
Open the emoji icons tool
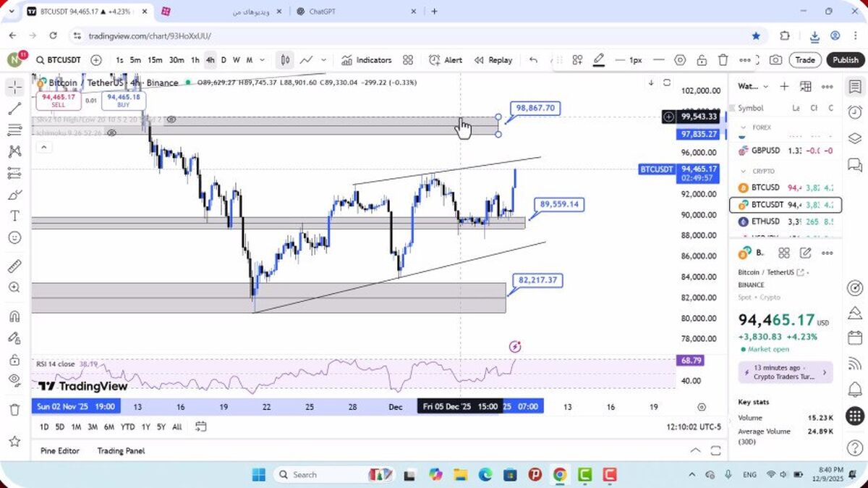coord(15,237)
